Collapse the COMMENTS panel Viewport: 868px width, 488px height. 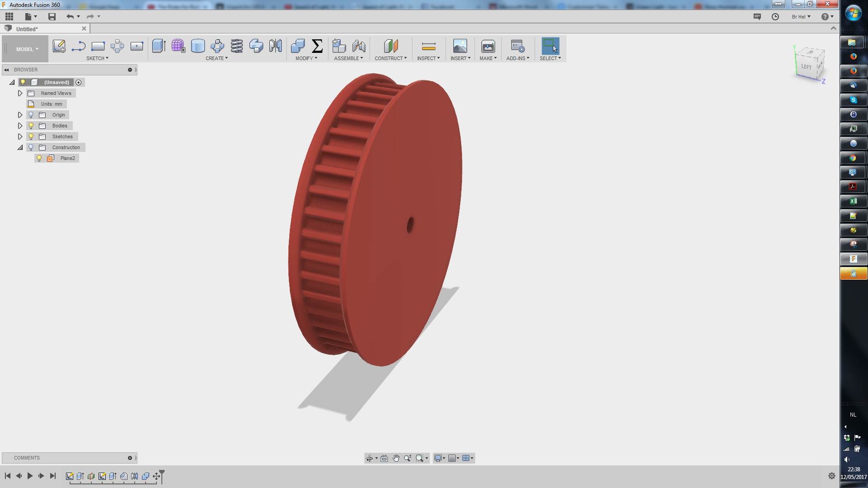tap(130, 458)
